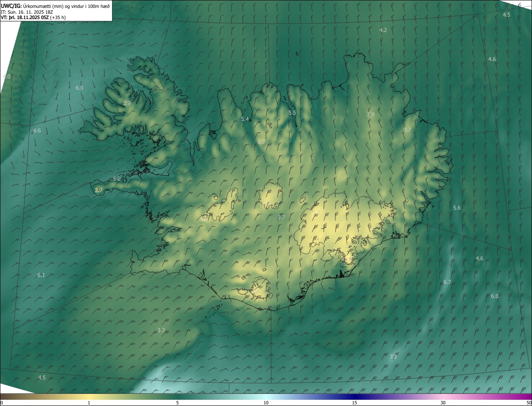Click the "VT: þri. 18.11.2025 05Z (+35 h)" valid time
The height and width of the screenshot is (406, 532).
(33, 17)
